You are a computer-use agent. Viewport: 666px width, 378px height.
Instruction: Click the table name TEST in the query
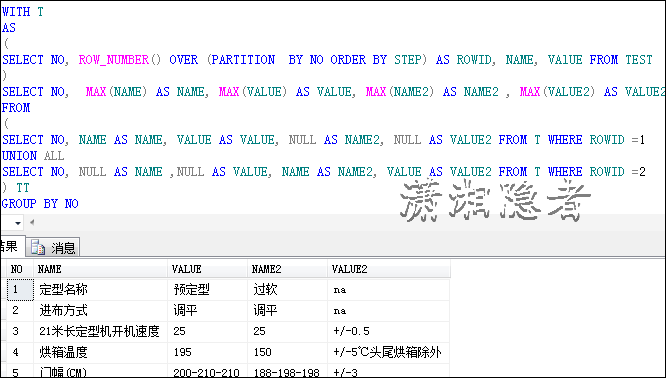(x=639, y=60)
